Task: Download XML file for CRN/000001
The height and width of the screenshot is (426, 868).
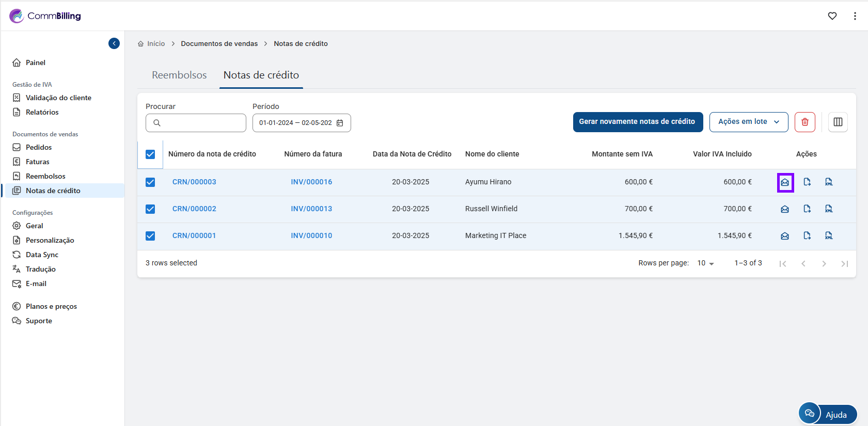Action: [x=829, y=235]
